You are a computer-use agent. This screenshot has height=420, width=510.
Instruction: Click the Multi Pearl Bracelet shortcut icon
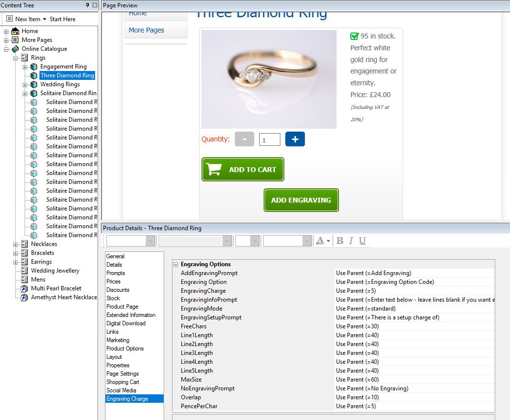24,288
